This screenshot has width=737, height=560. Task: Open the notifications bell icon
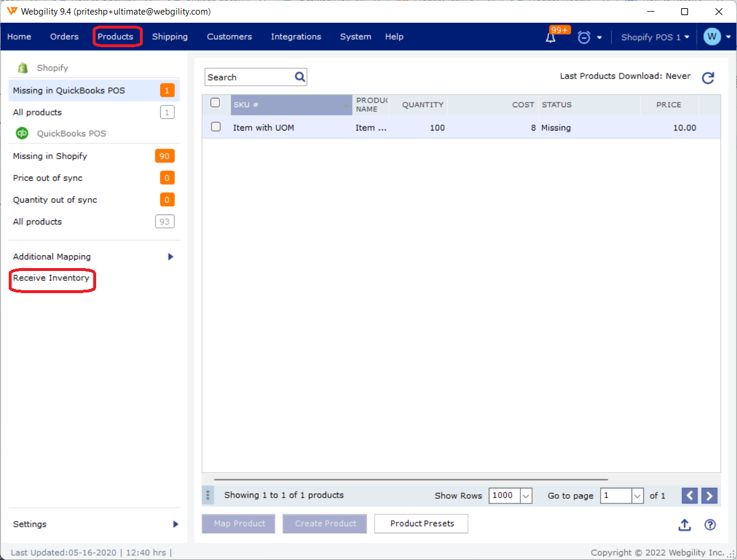551,37
